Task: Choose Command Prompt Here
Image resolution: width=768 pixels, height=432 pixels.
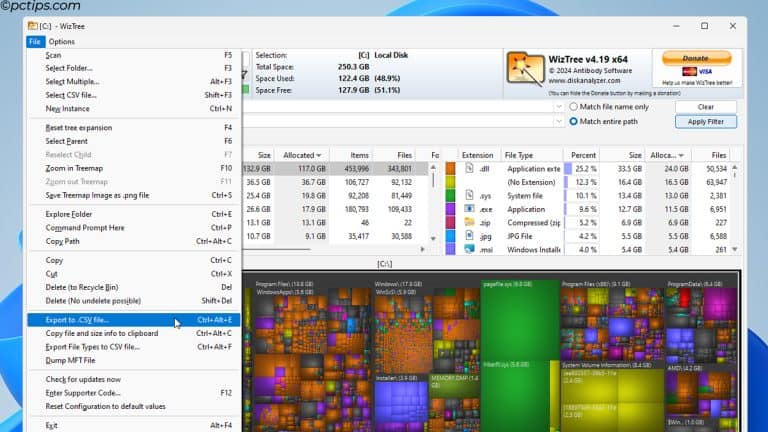Action: (x=134, y=228)
